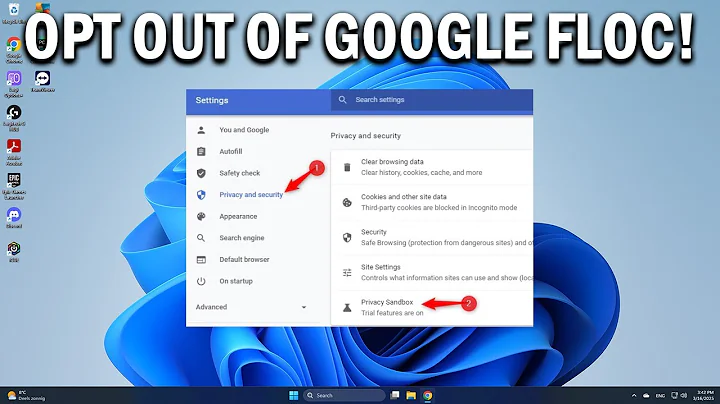Click the network tray icon

[674, 395]
